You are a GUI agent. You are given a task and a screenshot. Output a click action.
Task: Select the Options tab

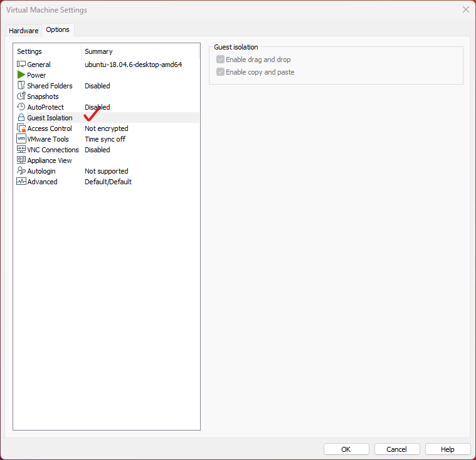(58, 29)
